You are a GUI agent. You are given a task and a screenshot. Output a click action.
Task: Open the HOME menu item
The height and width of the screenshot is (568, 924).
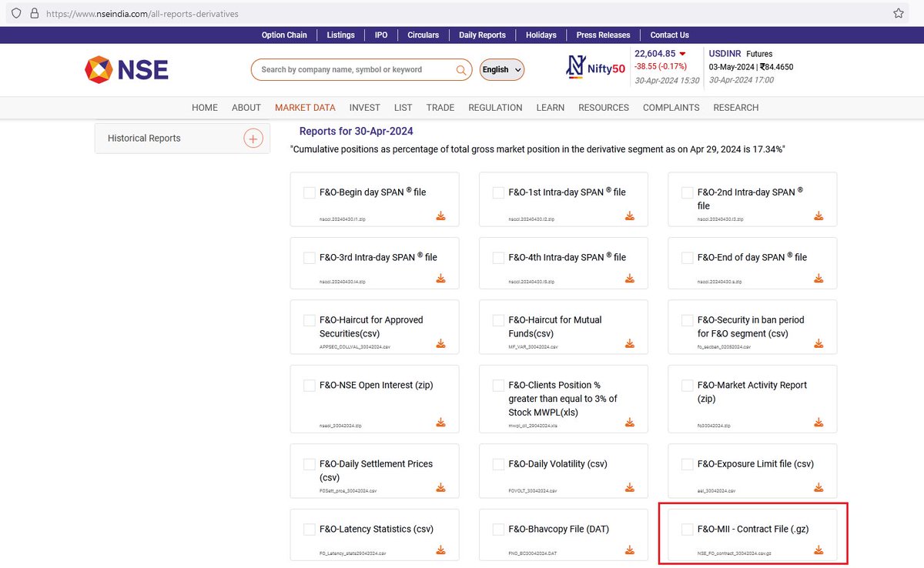(x=205, y=108)
